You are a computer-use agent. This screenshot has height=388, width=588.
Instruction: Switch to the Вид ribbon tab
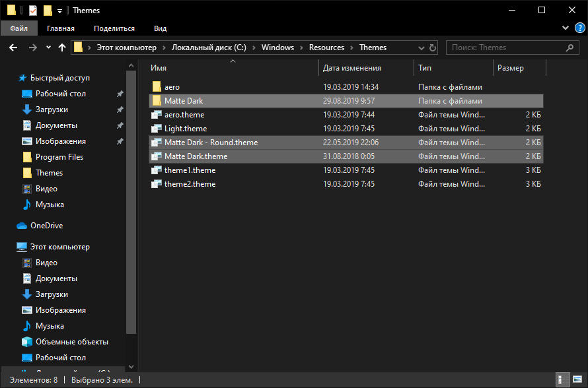click(x=160, y=28)
